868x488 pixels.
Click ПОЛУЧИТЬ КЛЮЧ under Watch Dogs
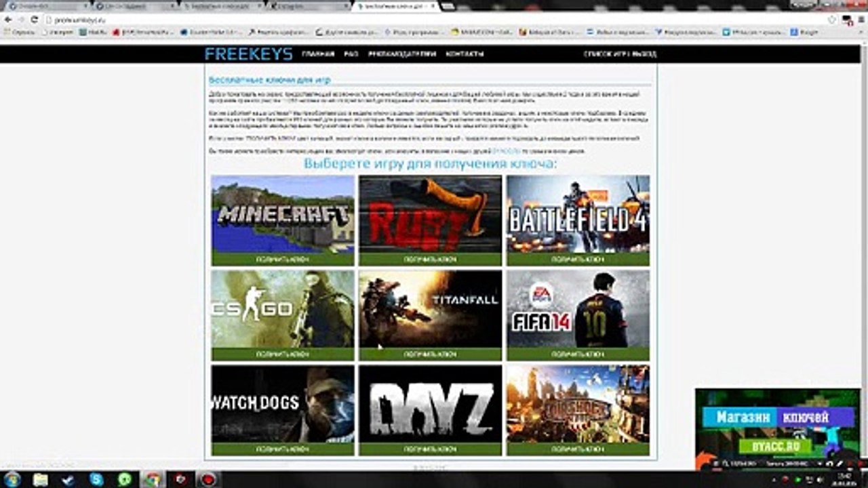(x=283, y=449)
